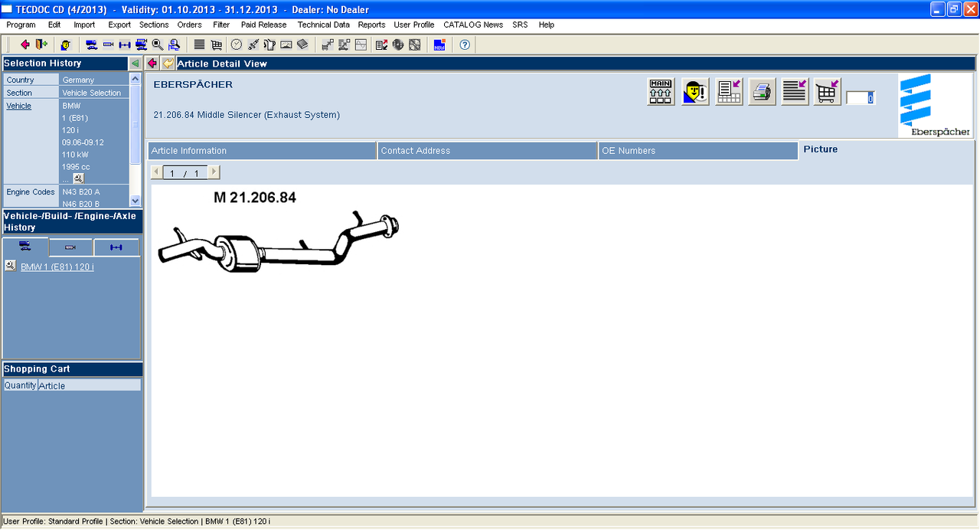Image resolution: width=980 pixels, height=530 pixels.
Task: Click the oil can toolbar icon
Action: pyautogui.click(x=269, y=44)
